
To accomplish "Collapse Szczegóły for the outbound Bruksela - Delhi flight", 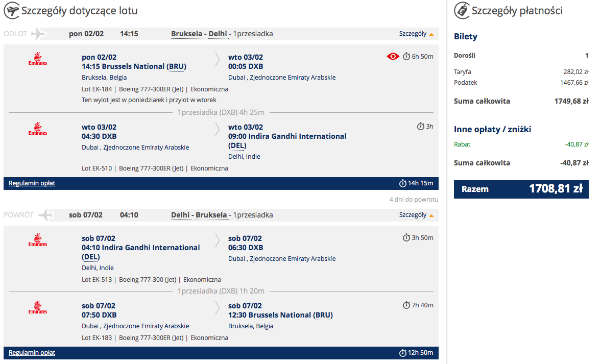I will pyautogui.click(x=416, y=34).
